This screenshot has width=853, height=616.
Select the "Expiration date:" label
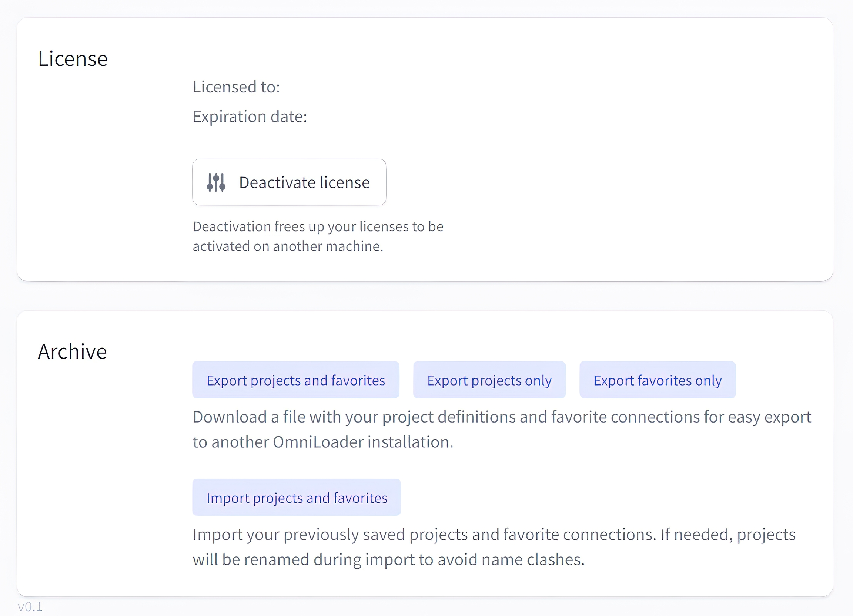[x=250, y=117]
